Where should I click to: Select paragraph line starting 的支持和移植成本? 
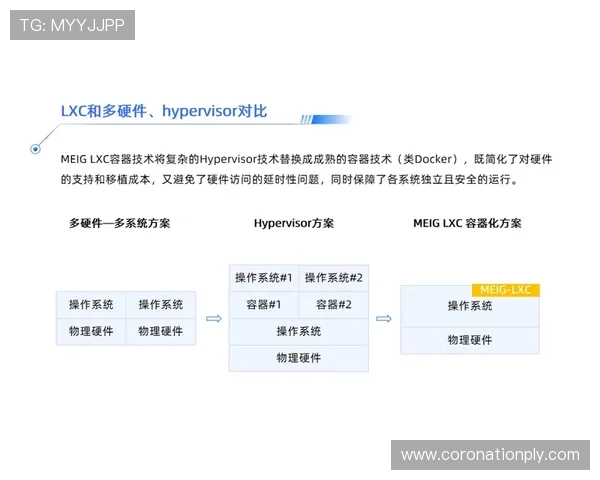[x=289, y=179]
